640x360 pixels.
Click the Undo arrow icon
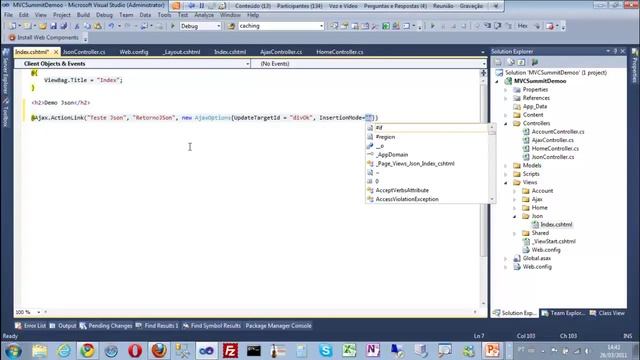click(x=111, y=26)
